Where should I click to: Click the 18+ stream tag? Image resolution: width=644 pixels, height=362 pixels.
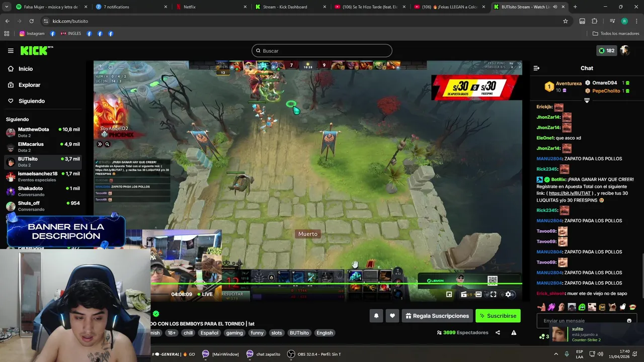[172, 333]
